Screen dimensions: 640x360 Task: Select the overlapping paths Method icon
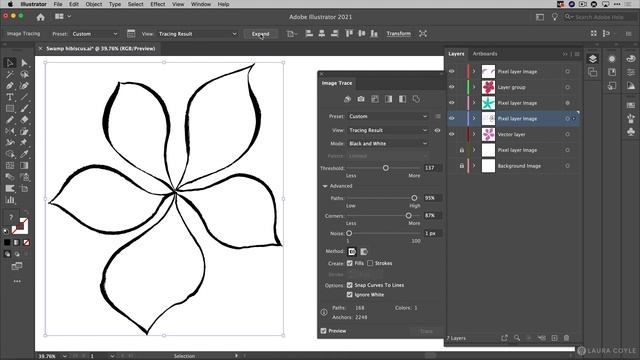[364, 252]
